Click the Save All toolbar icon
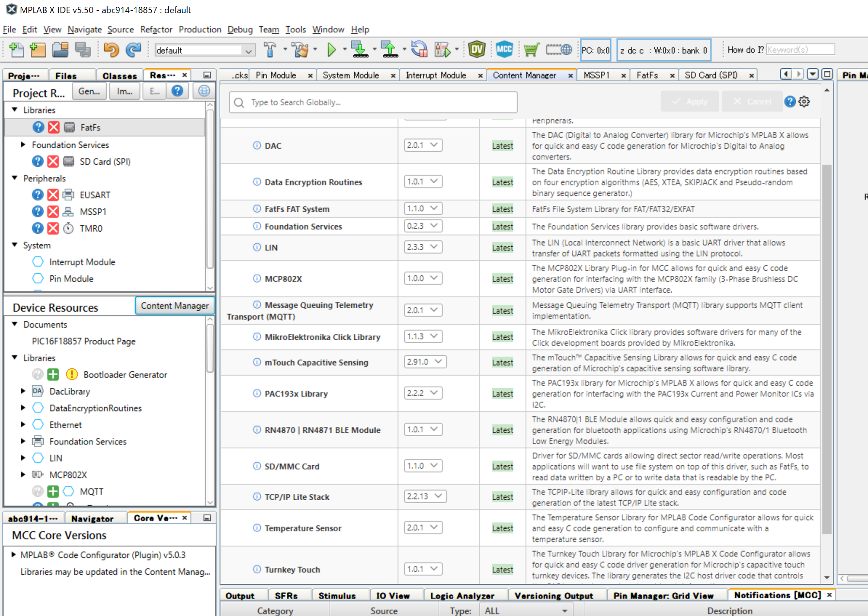Screen dimensions: 868x616 coord(83,49)
